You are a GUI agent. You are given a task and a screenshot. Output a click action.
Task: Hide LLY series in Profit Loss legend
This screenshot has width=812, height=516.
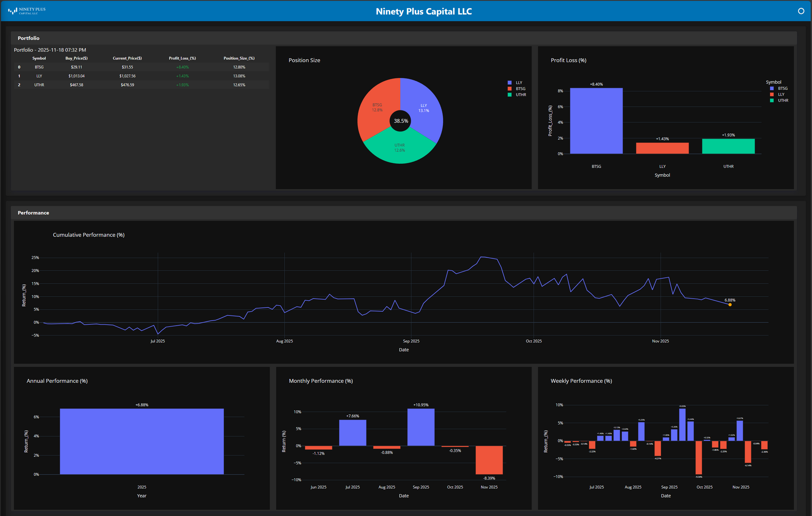tap(781, 94)
